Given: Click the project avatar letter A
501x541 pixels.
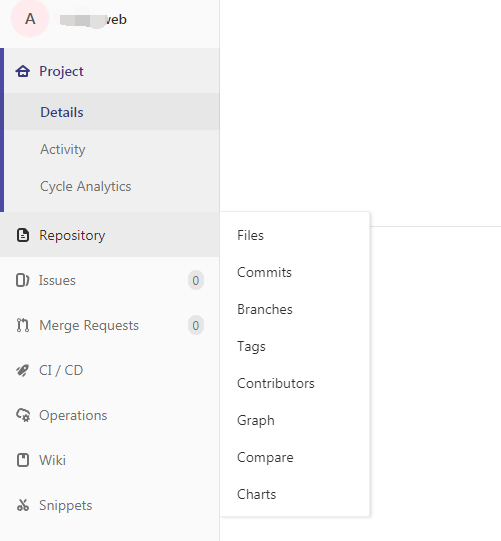Looking at the screenshot, I should tap(30, 19).
